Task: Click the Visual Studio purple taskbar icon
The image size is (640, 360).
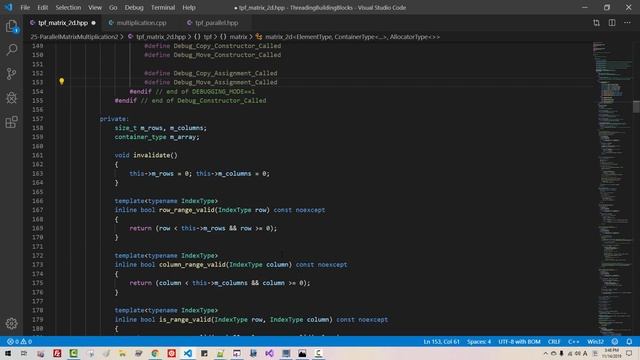Action: pos(269,353)
